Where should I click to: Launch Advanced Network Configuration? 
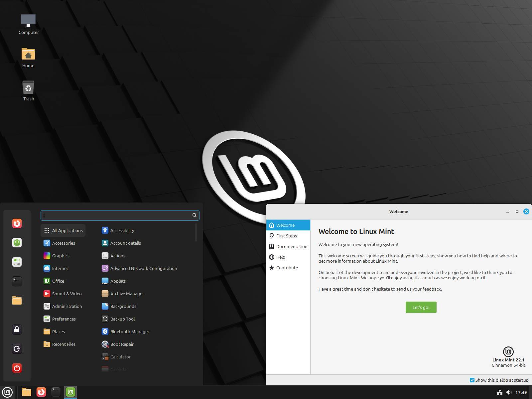coord(139,268)
